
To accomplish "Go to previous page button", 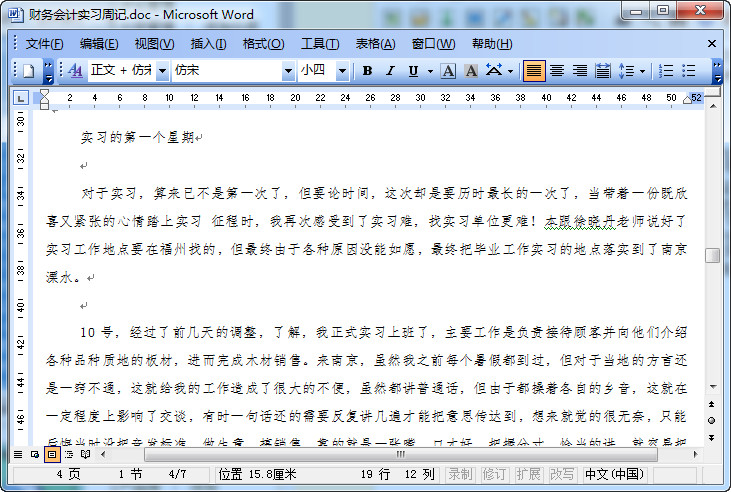I will pos(711,404).
